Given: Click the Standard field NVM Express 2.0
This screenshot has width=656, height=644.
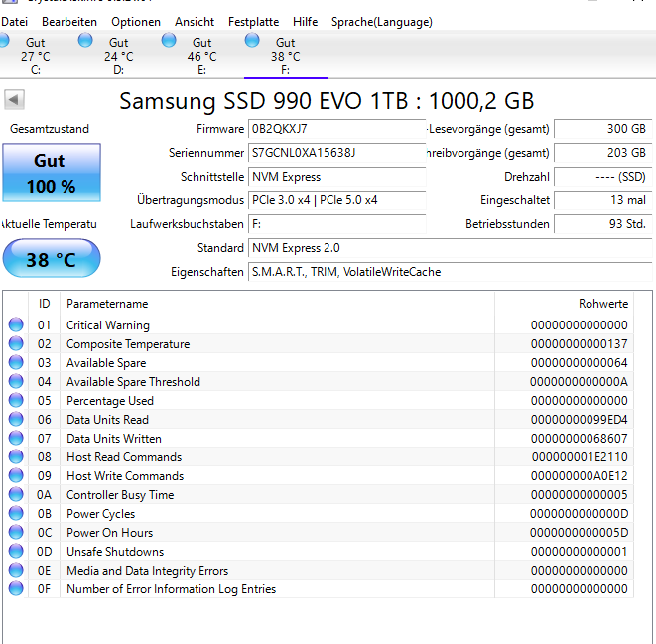Looking at the screenshot, I should tap(451, 248).
